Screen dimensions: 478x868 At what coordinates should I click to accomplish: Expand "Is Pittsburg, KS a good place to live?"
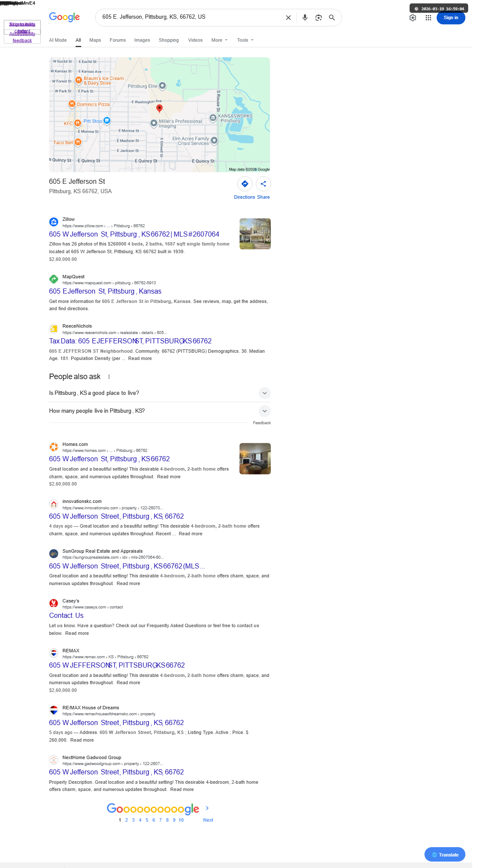(159, 393)
